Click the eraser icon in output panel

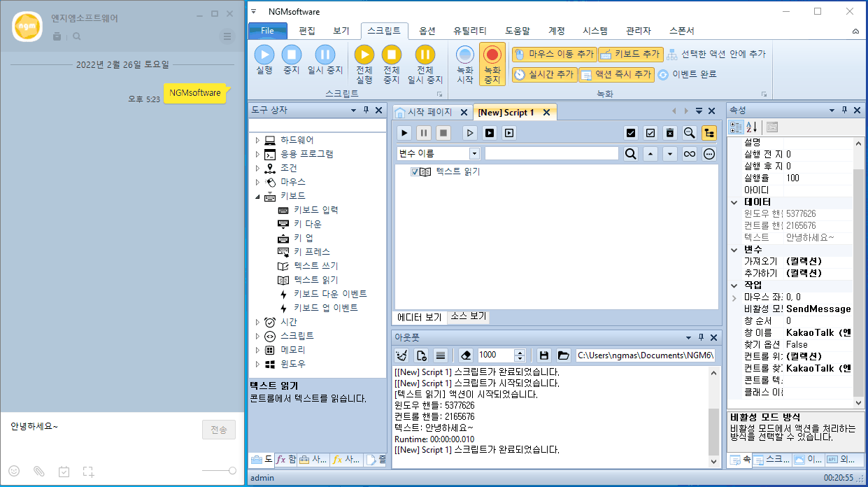point(467,355)
